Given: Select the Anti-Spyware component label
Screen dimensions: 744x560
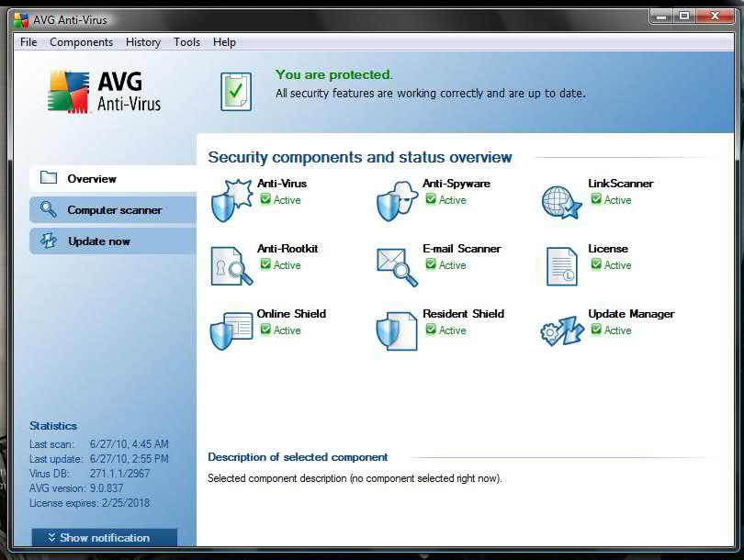Looking at the screenshot, I should (x=457, y=184).
